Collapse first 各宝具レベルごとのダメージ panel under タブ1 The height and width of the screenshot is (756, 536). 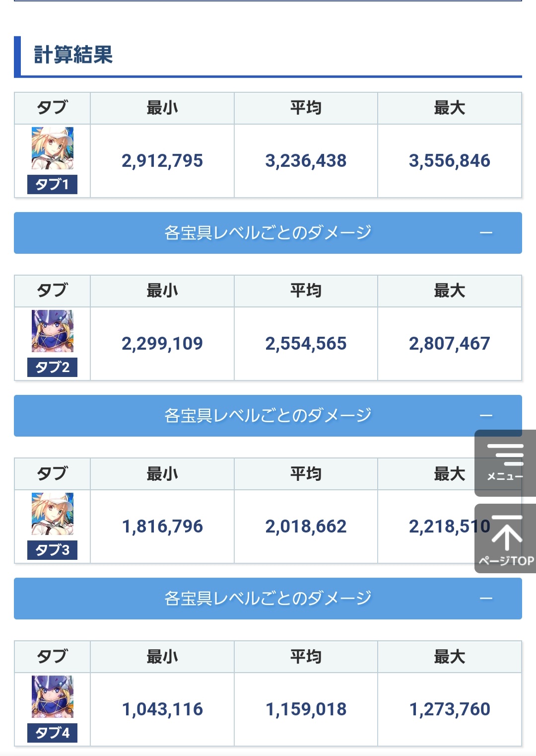[268, 233]
